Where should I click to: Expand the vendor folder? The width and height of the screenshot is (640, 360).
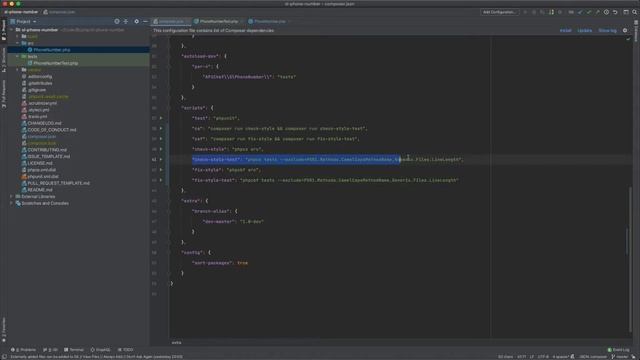(18, 70)
